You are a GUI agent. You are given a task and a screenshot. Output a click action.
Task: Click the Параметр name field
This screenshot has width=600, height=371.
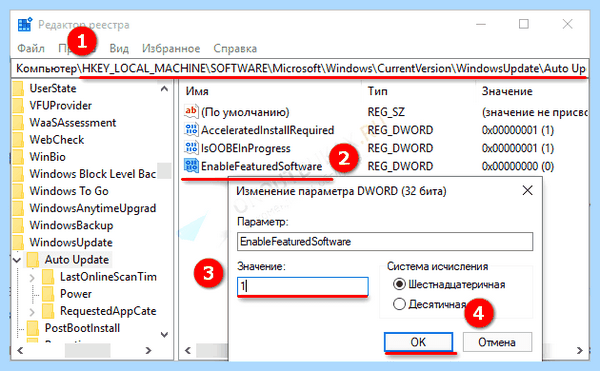[x=385, y=241]
